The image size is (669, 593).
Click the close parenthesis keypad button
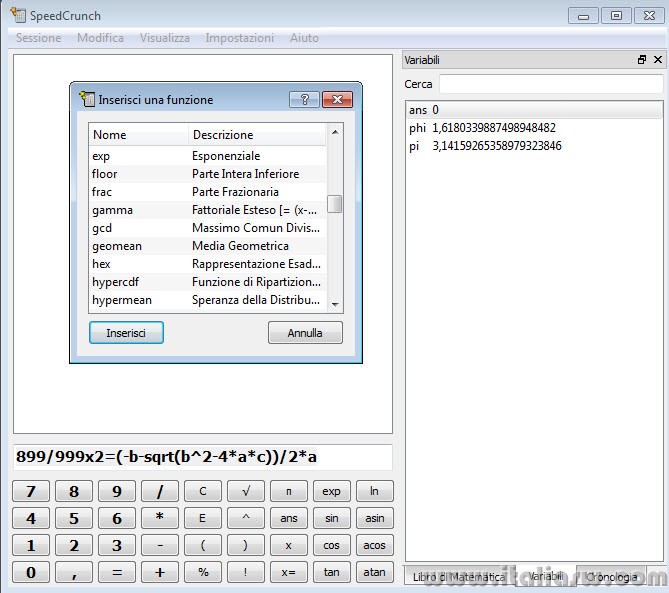point(246,545)
